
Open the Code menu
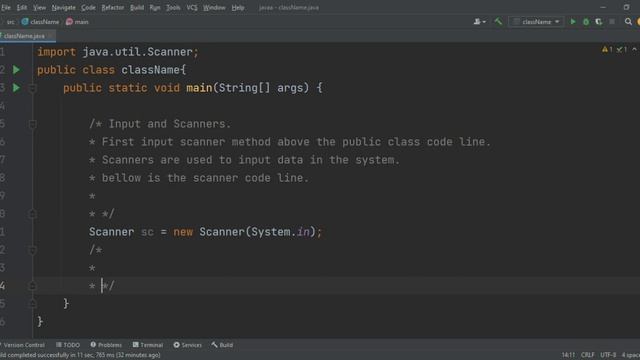88,7
